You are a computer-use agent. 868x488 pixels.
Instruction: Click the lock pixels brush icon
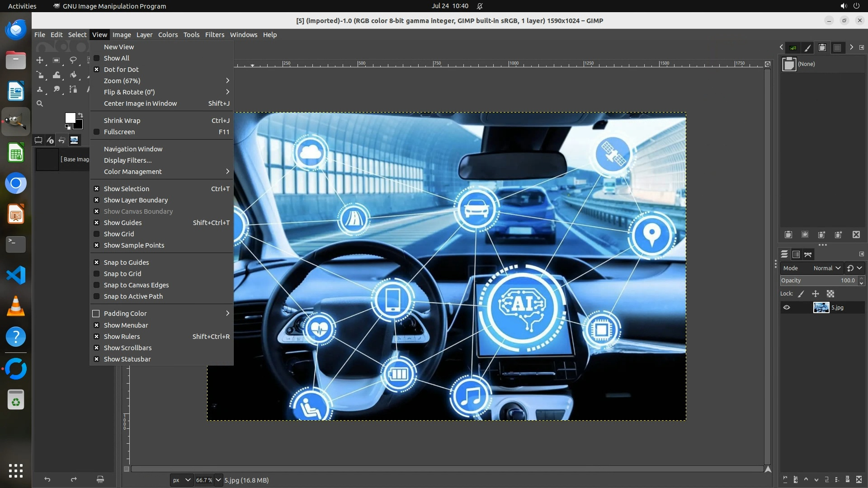[x=801, y=294]
